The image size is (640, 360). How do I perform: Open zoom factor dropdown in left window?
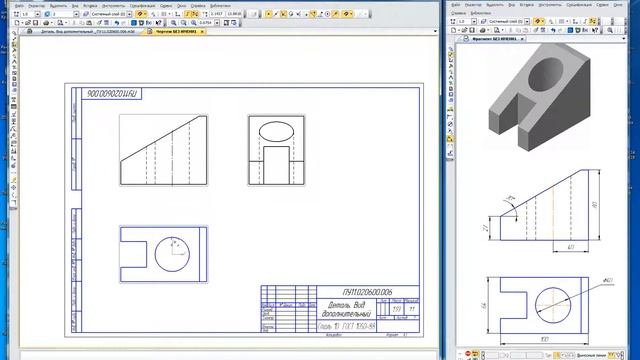tap(217, 23)
